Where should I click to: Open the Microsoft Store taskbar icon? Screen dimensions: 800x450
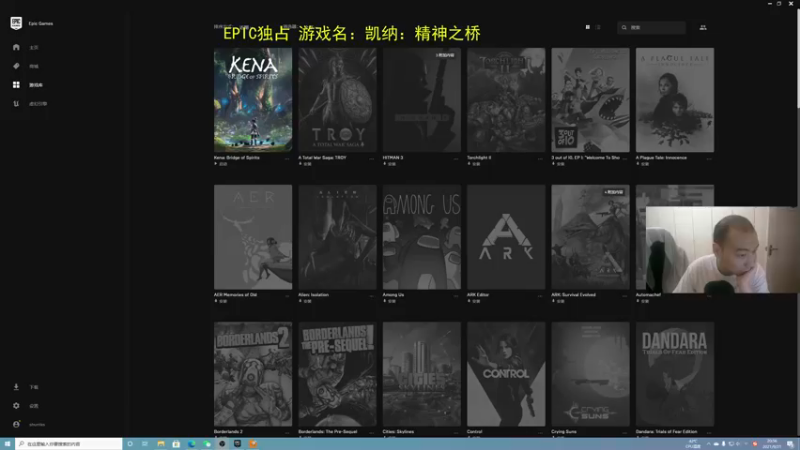176,444
